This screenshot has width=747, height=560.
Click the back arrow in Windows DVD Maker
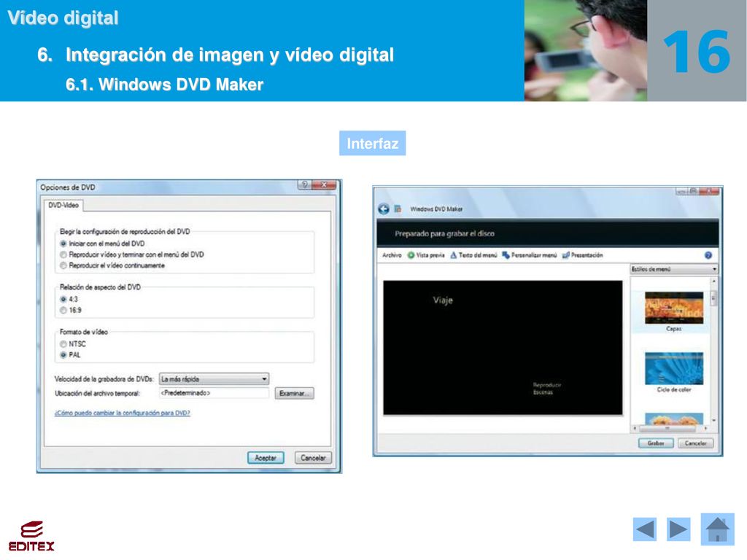tap(384, 209)
